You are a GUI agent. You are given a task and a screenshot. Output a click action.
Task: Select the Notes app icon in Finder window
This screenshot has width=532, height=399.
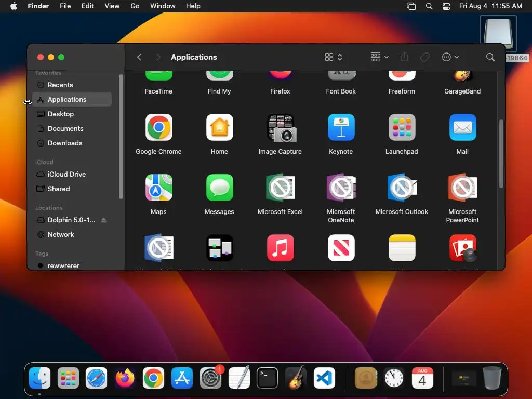tap(402, 248)
